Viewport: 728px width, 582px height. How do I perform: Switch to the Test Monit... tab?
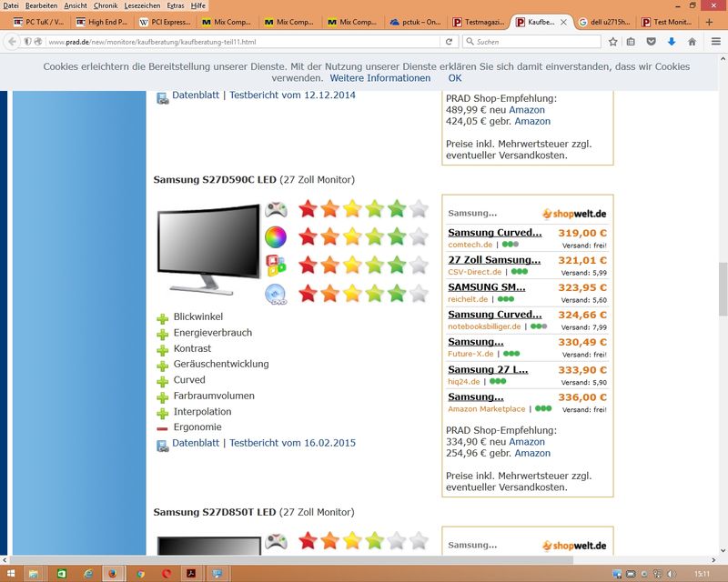coord(667,22)
